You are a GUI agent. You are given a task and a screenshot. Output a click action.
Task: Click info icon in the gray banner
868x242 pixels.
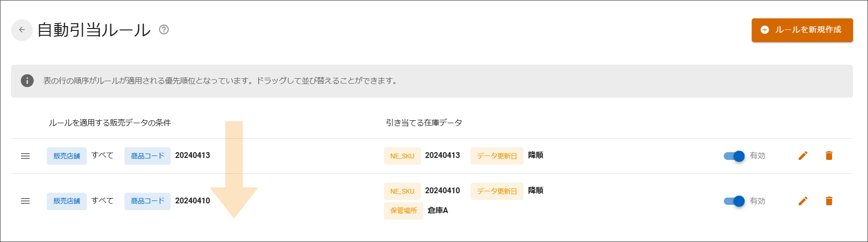(27, 81)
